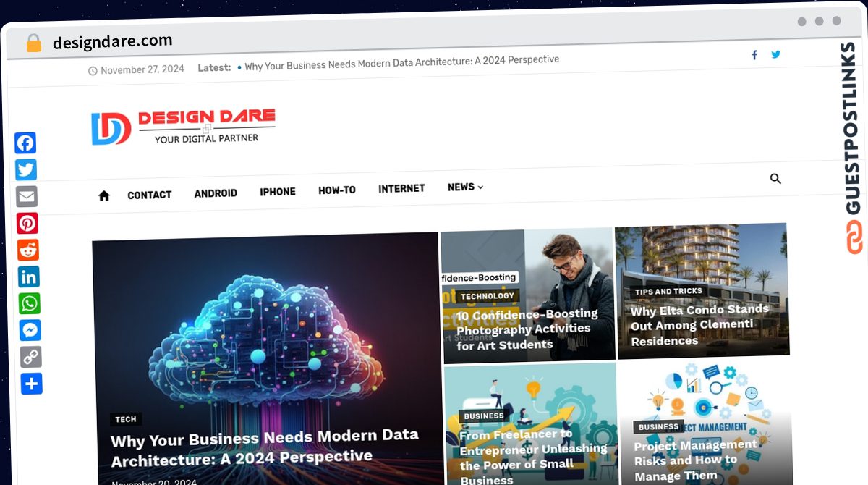Click the padlock icon in address bar
This screenshot has height=485, width=868.
click(34, 43)
